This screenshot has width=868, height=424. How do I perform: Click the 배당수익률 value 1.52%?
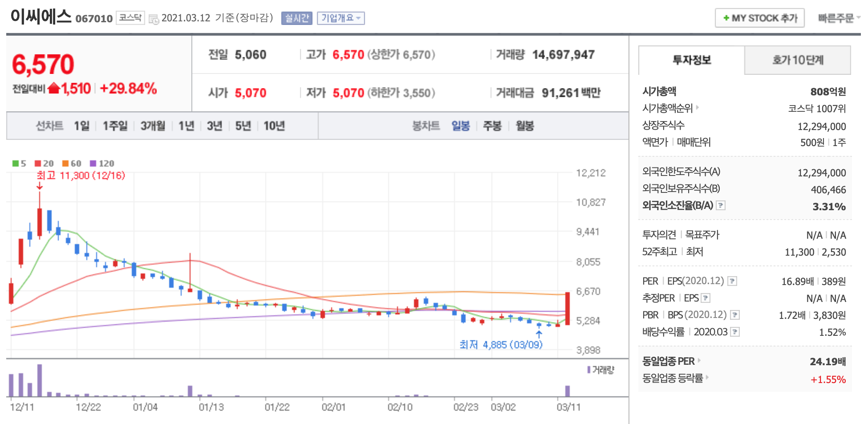click(x=832, y=332)
